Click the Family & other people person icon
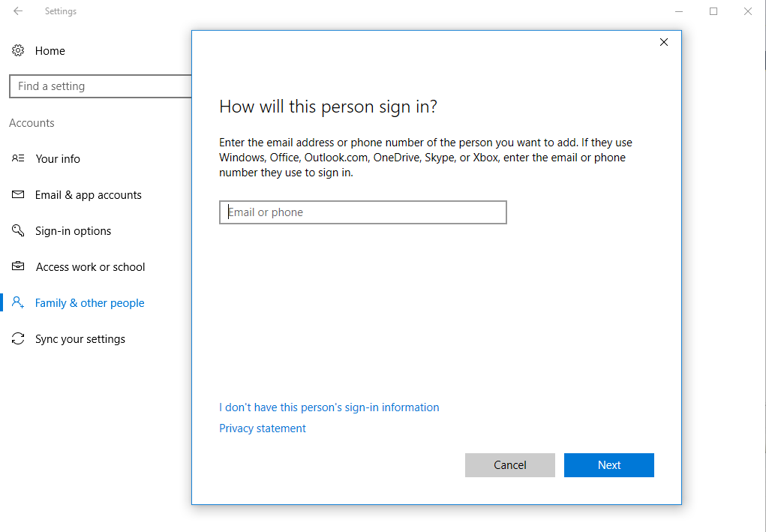Image resolution: width=766 pixels, height=532 pixels. pyautogui.click(x=18, y=303)
